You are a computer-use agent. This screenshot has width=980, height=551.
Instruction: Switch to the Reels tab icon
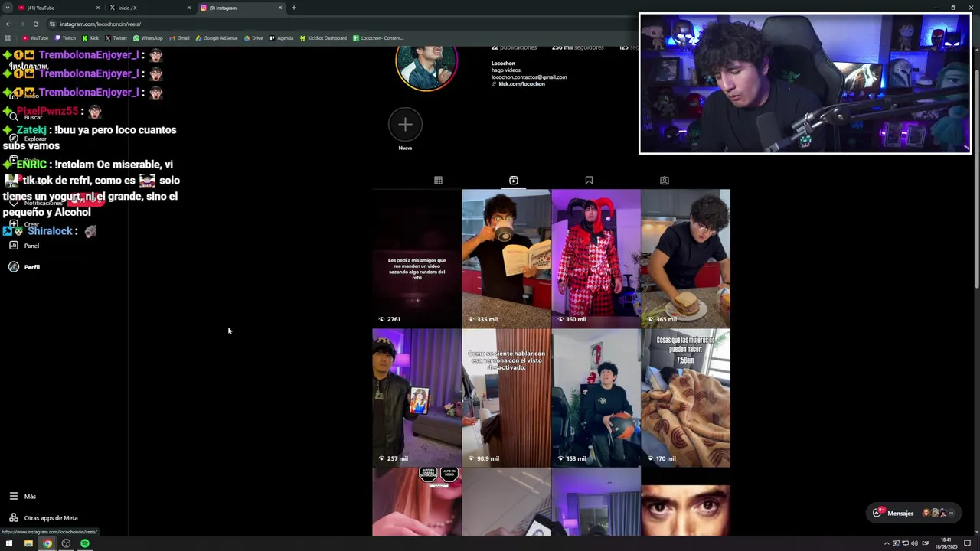point(514,181)
